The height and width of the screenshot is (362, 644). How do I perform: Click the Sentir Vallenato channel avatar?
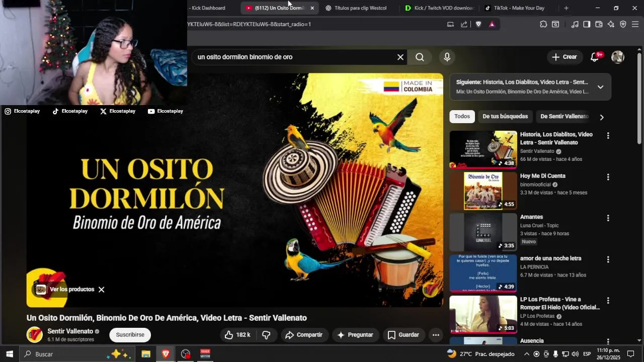pyautogui.click(x=35, y=335)
